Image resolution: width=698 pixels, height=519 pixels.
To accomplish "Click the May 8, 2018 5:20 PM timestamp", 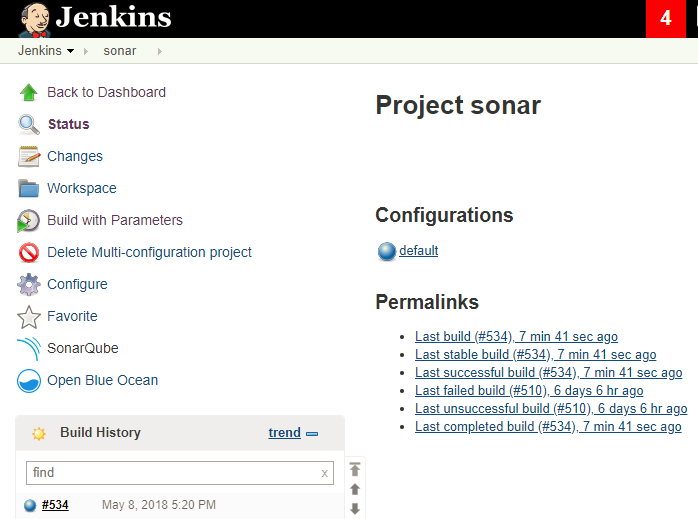I will 159,505.
